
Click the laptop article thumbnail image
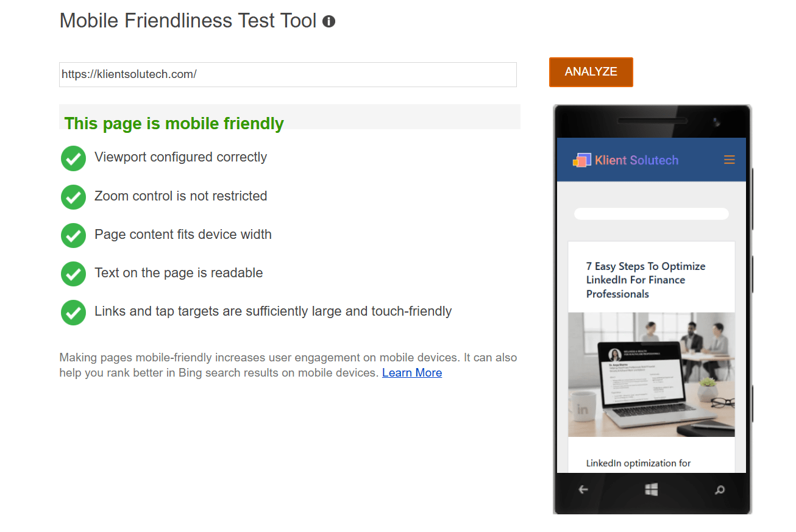651,375
